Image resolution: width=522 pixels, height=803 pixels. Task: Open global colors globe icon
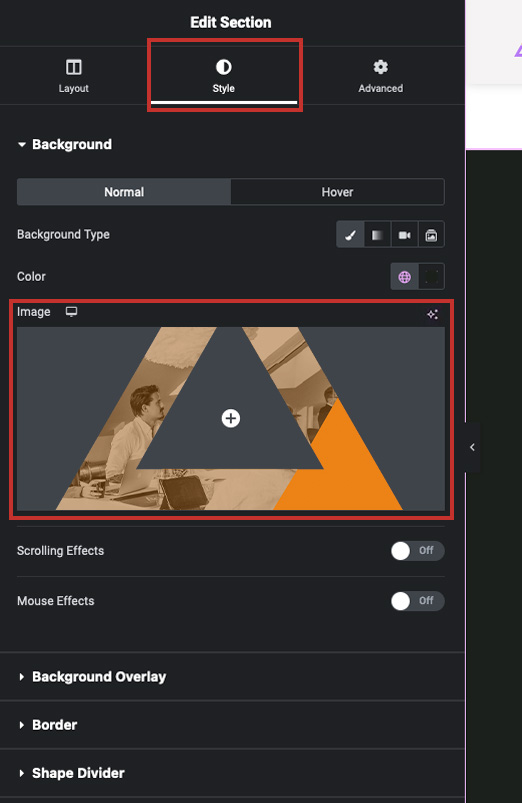(405, 277)
